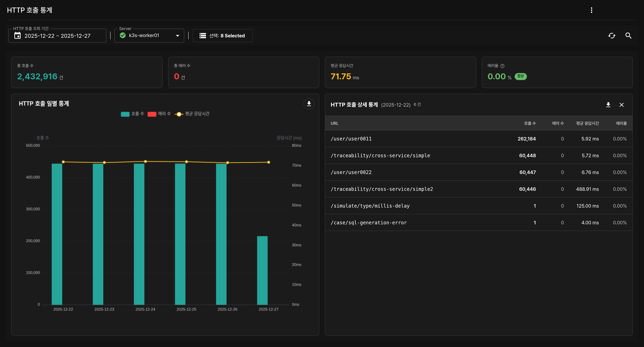
Task: Click the list icon in selection button
Action: [x=202, y=36]
